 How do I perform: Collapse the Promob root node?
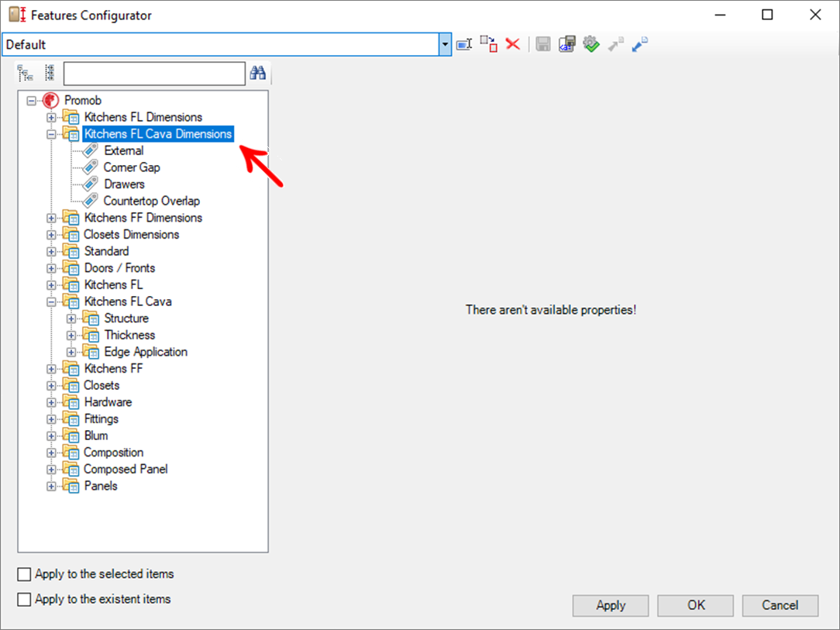32,101
